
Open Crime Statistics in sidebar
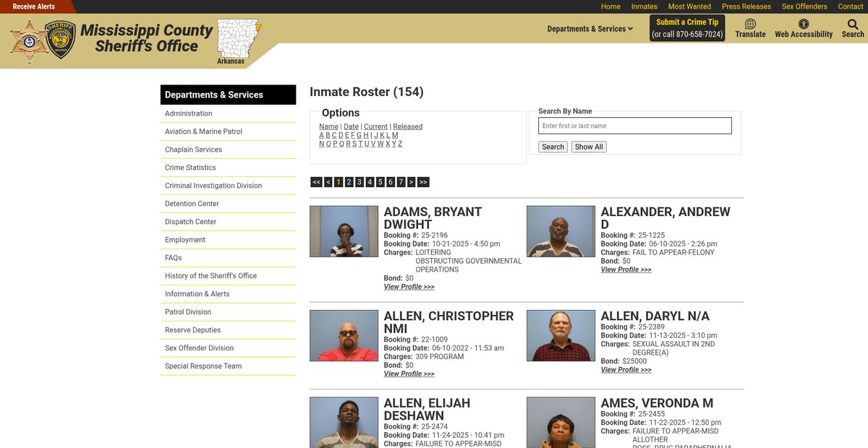(228, 168)
